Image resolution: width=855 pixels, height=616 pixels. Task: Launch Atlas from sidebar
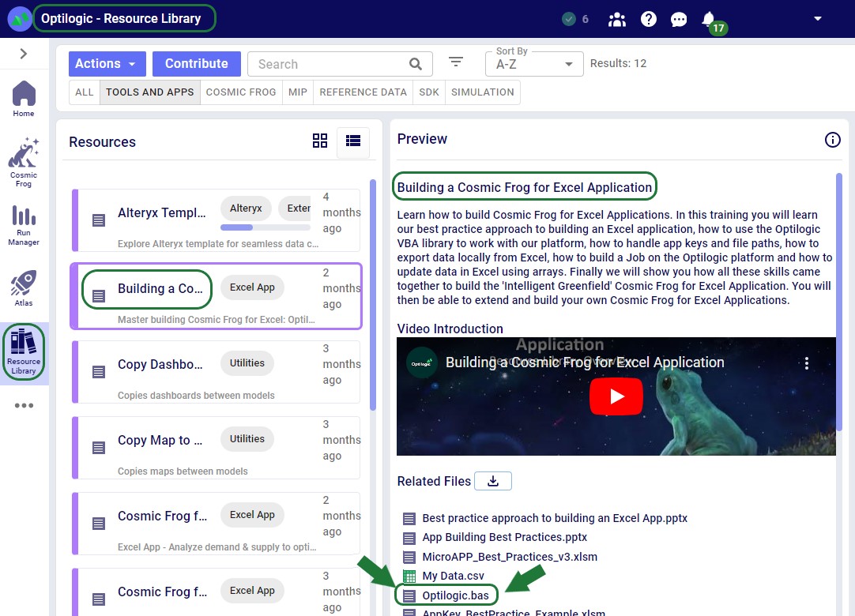click(x=24, y=287)
